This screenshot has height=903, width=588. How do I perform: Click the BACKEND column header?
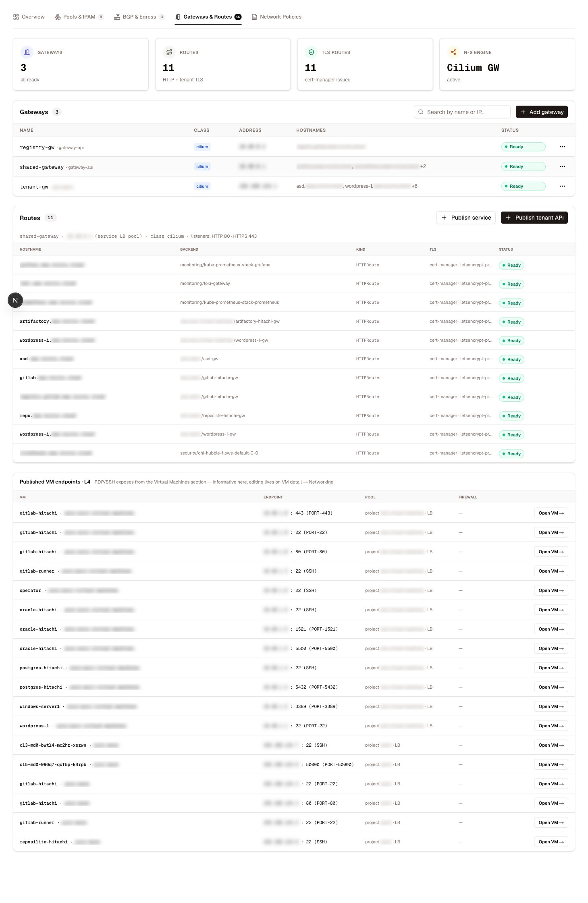coord(189,249)
